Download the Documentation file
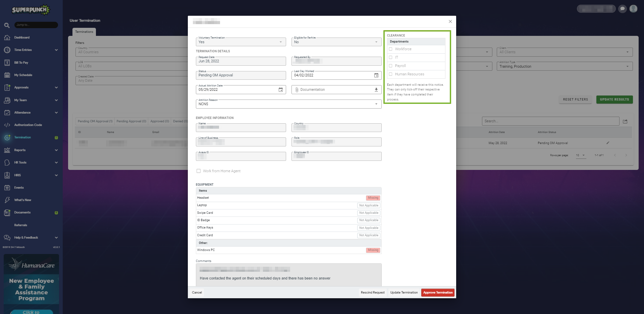644x314 pixels. [x=376, y=90]
